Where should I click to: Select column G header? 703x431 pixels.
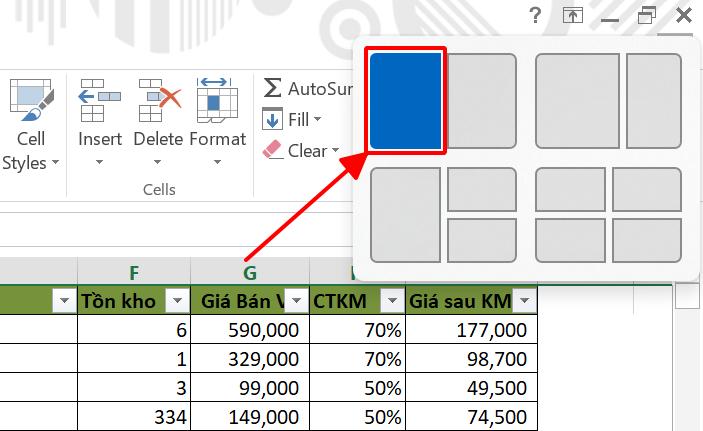tap(250, 272)
